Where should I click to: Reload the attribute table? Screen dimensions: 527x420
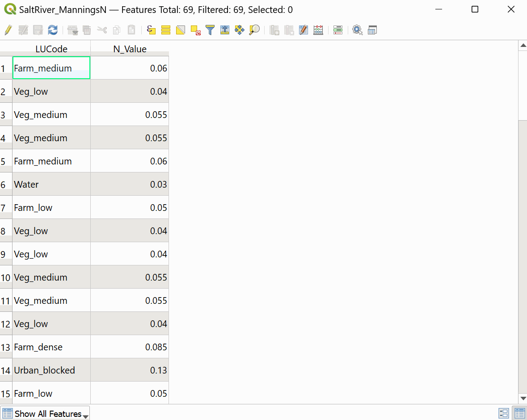coord(53,30)
